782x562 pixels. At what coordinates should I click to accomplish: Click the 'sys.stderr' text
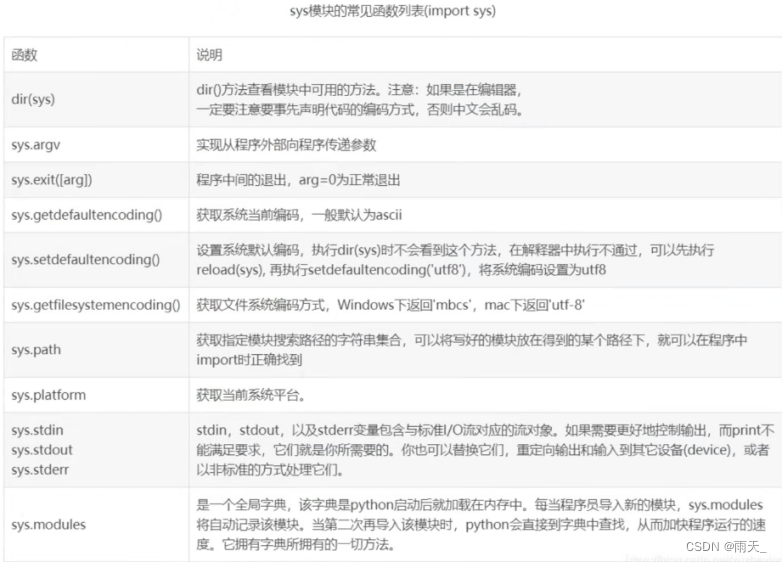40,470
